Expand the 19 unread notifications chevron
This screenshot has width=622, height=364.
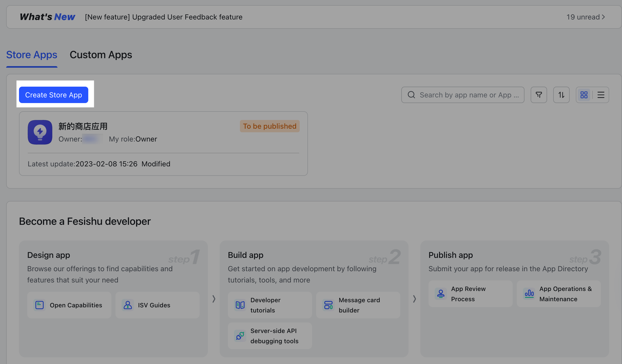coord(604,17)
